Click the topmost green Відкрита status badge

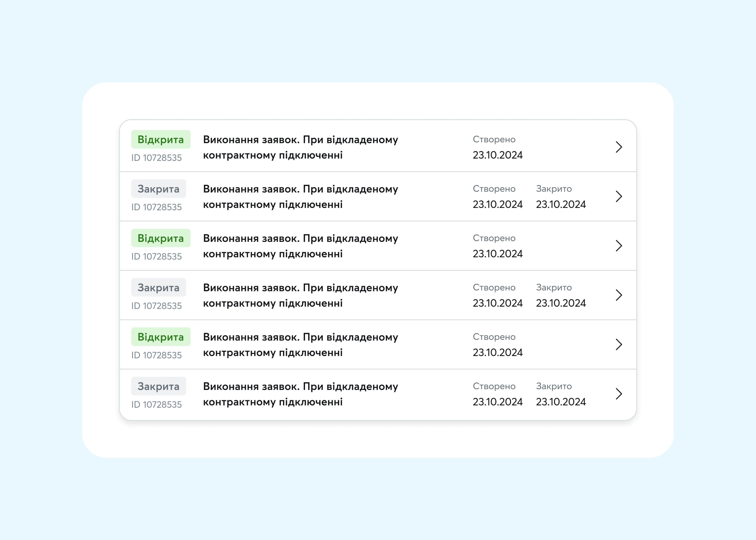160,139
